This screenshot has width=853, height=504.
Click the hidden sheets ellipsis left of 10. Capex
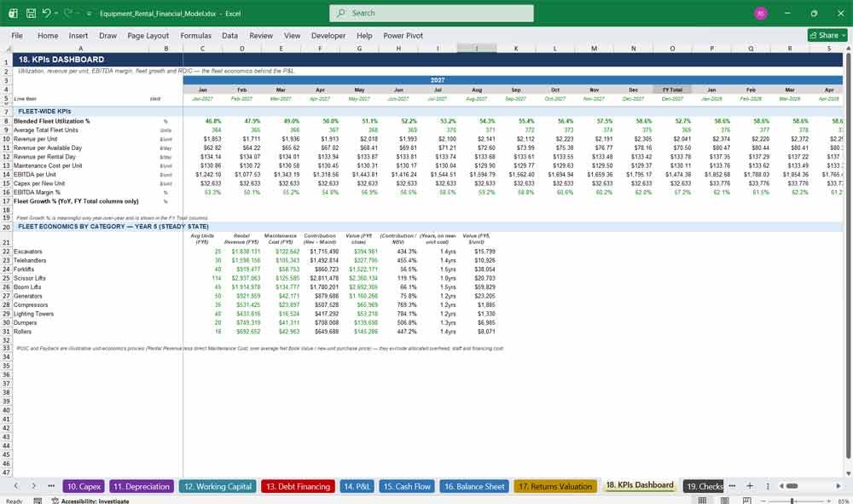(51, 486)
